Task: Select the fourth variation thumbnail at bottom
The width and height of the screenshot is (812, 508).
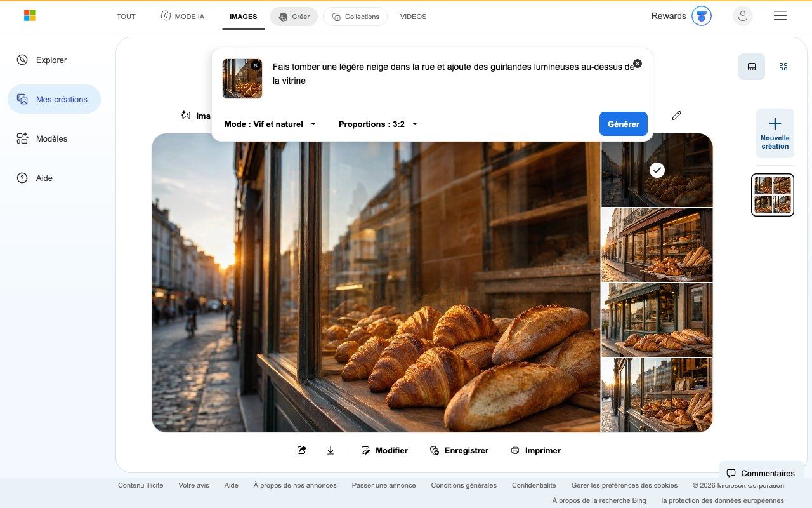Action: pyautogui.click(x=657, y=395)
